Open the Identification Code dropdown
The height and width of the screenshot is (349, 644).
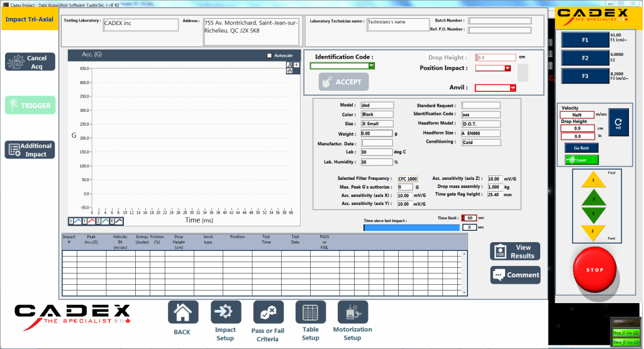[x=372, y=65]
